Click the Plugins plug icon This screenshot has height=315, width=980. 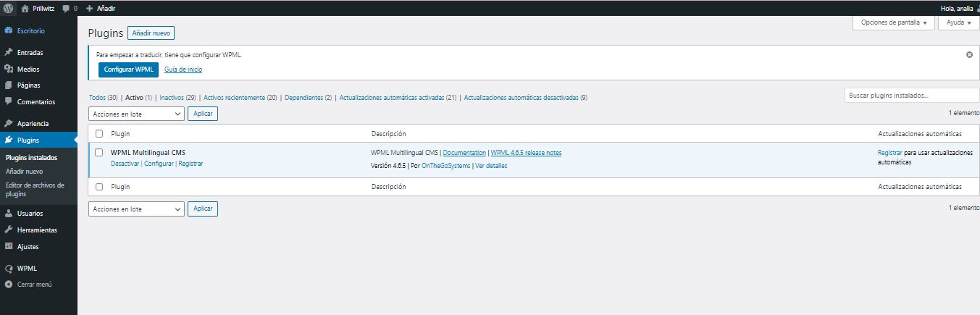pos(9,140)
